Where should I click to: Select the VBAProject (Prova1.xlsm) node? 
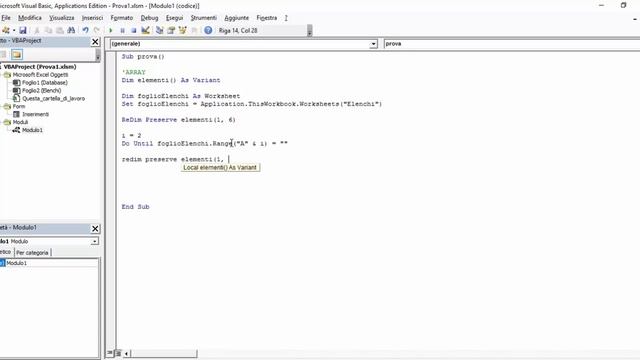(x=40, y=67)
